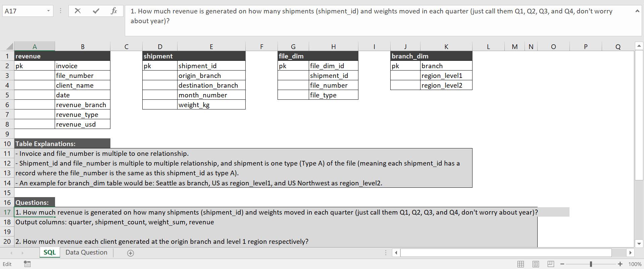Click the Zoom Out minus icon

(x=562, y=264)
